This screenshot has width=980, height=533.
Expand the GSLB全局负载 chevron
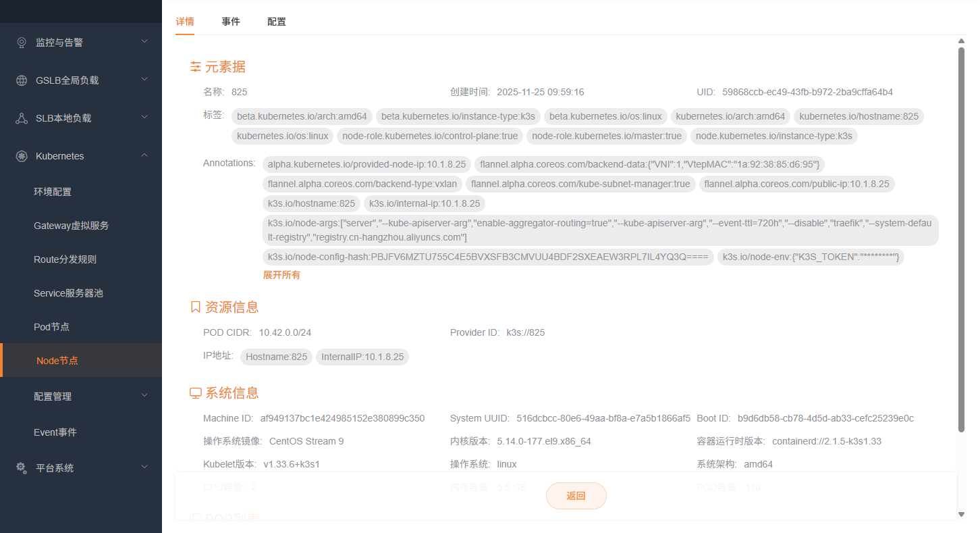pos(144,80)
